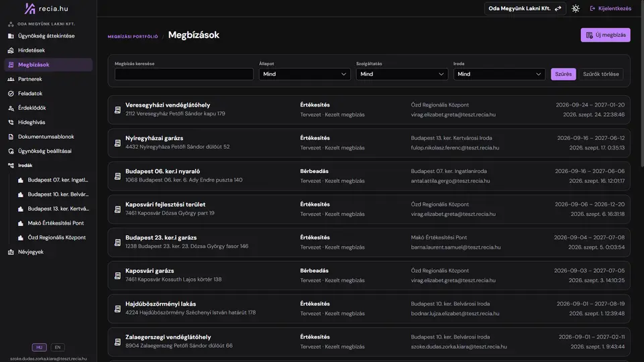644x362 pixels.
Task: Click the Feladatok checkmark icon
Action: [x=11, y=94]
